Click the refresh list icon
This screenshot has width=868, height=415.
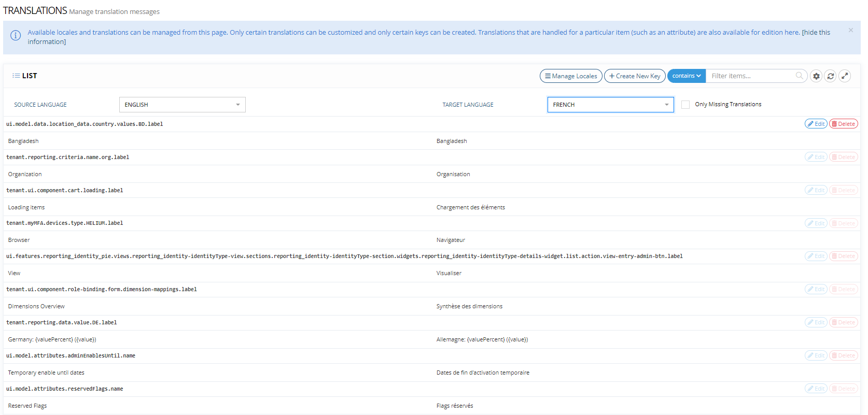(830, 76)
